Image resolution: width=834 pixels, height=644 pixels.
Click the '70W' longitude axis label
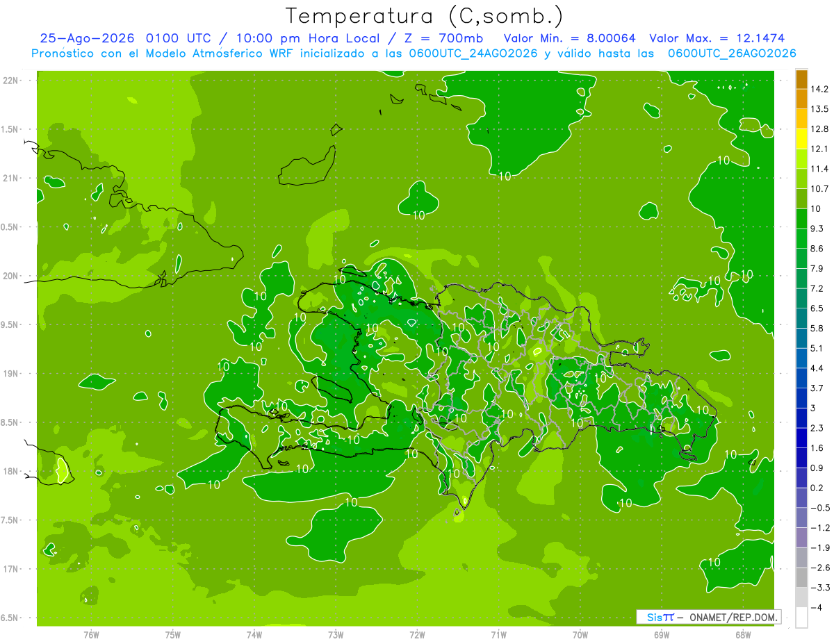580,634
